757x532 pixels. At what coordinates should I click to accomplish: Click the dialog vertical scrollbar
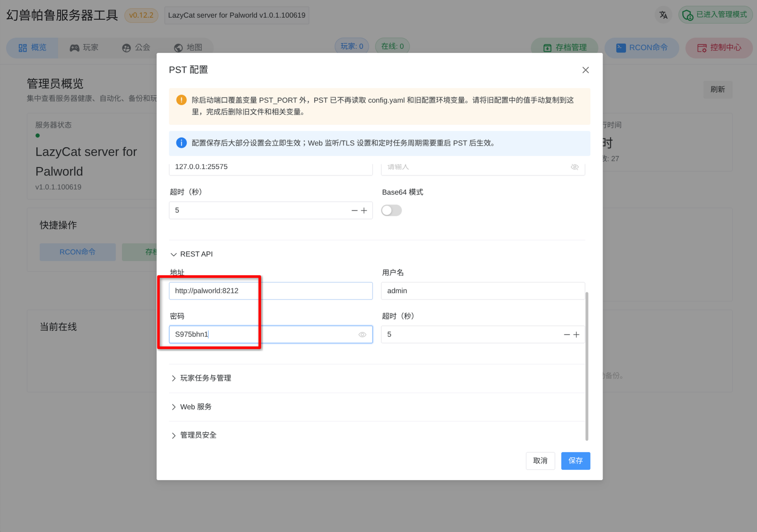[x=587, y=366]
